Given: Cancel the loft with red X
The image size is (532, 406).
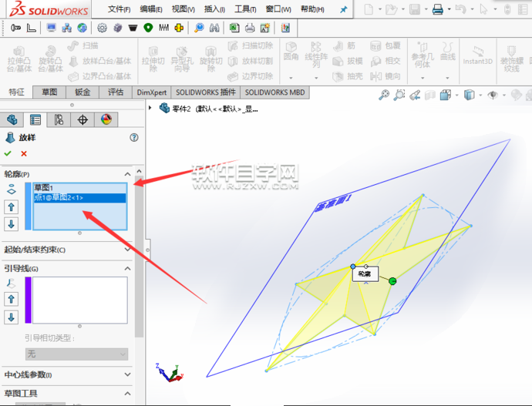Looking at the screenshot, I should 24,153.
